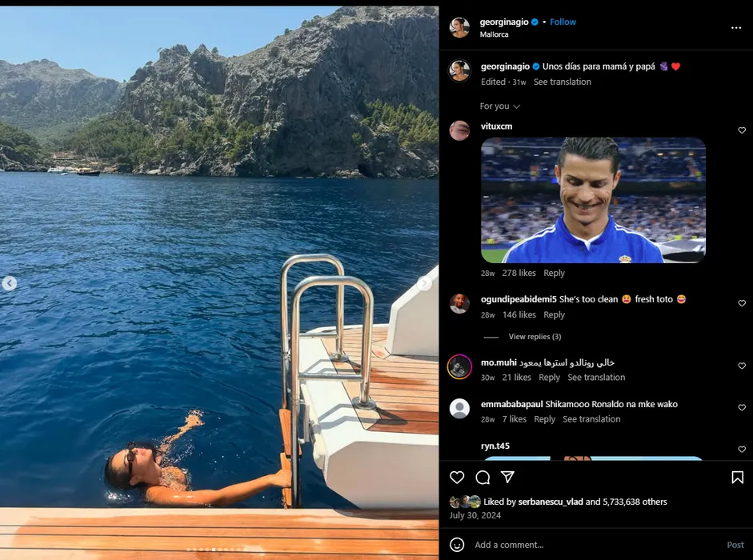
Task: Open the three-dot more options menu
Action: 736,28
